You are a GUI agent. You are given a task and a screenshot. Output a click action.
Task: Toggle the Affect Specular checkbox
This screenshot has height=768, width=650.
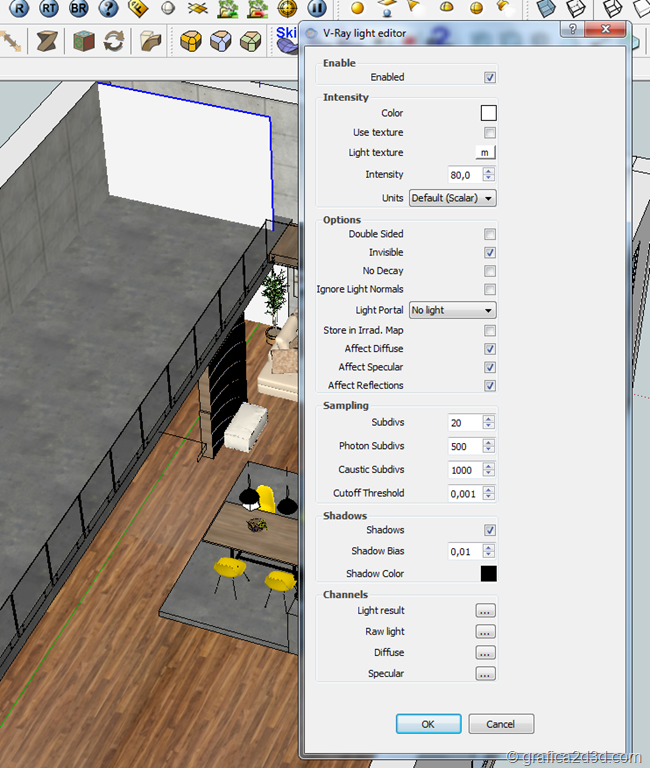click(489, 367)
